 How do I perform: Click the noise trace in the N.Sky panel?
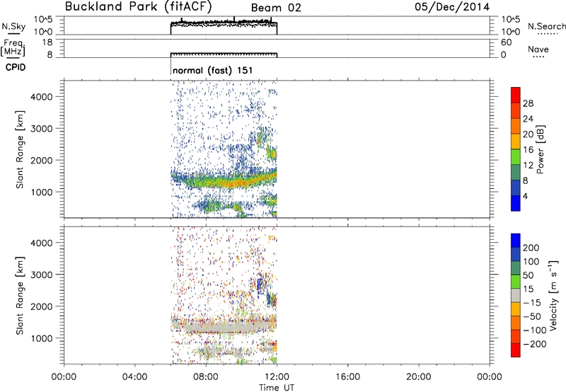point(224,23)
